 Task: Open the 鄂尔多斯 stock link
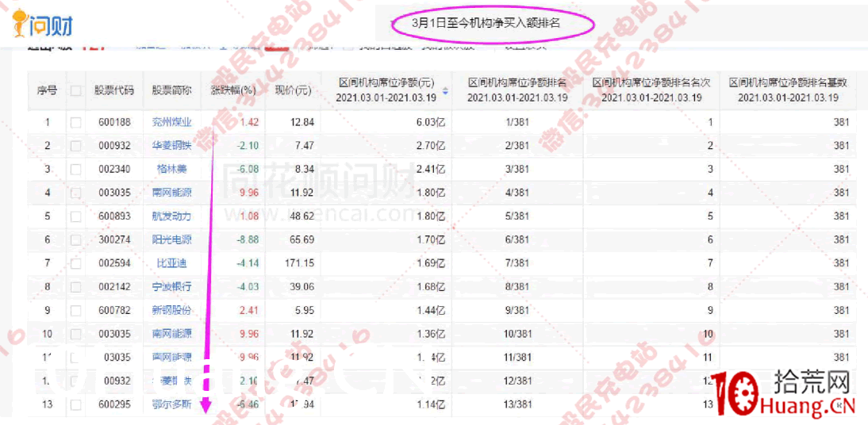[171, 404]
